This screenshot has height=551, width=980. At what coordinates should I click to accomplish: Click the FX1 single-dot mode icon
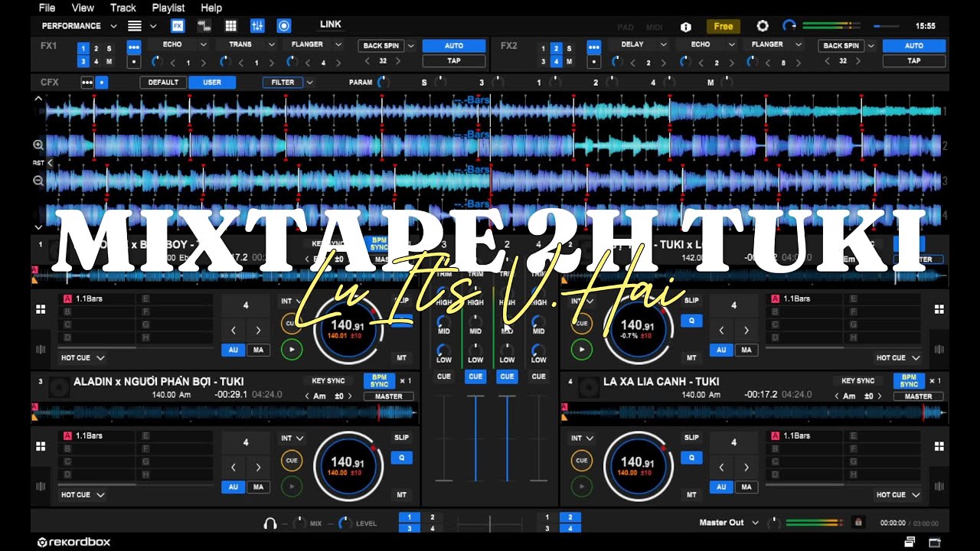pyautogui.click(x=133, y=61)
